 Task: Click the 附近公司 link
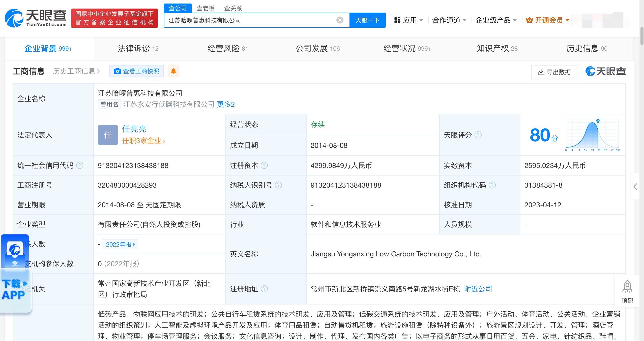(x=478, y=289)
